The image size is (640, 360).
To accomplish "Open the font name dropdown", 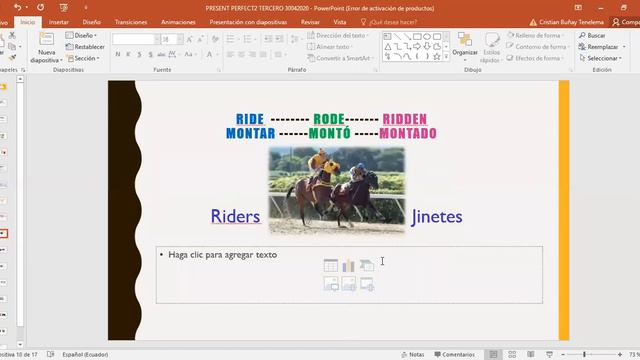I will tap(157, 39).
